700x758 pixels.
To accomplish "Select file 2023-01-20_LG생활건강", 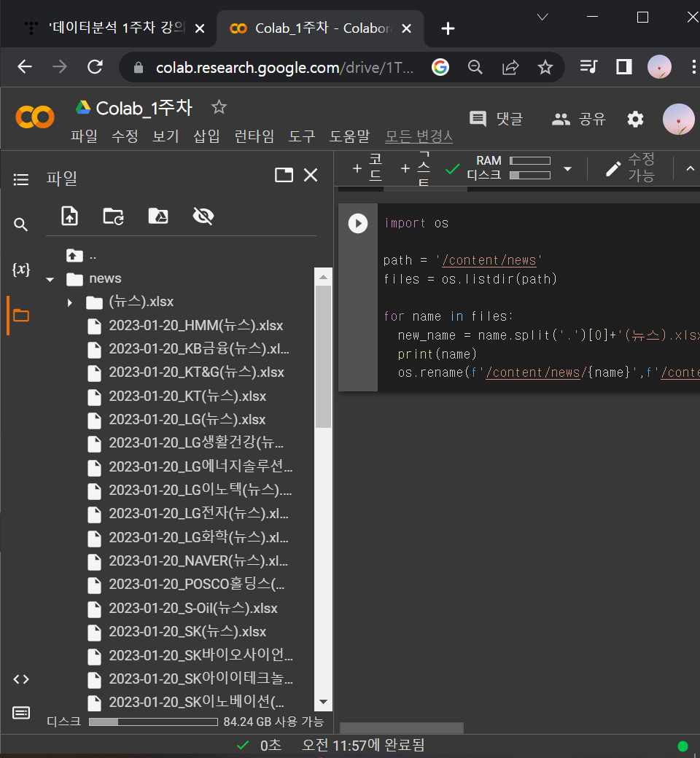I will pyautogui.click(x=196, y=443).
